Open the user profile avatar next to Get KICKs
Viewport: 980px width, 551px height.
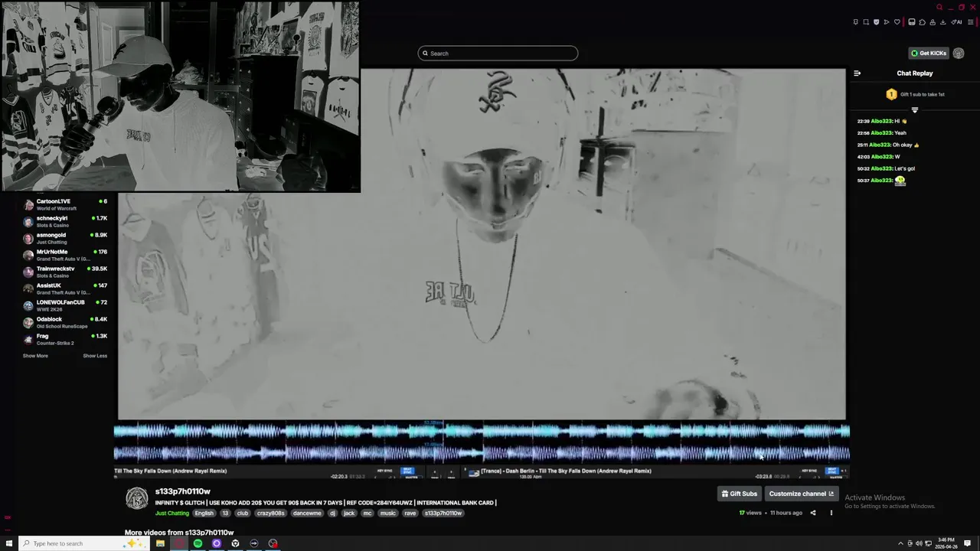coord(959,53)
